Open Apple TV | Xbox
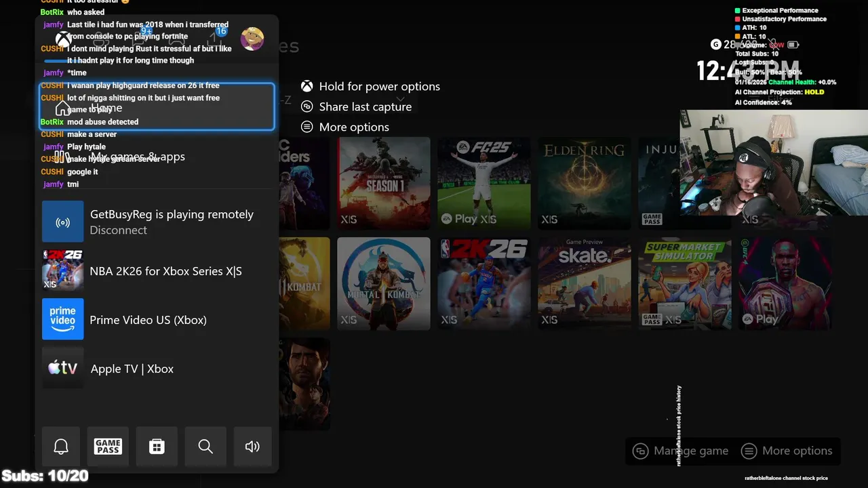 click(x=157, y=368)
